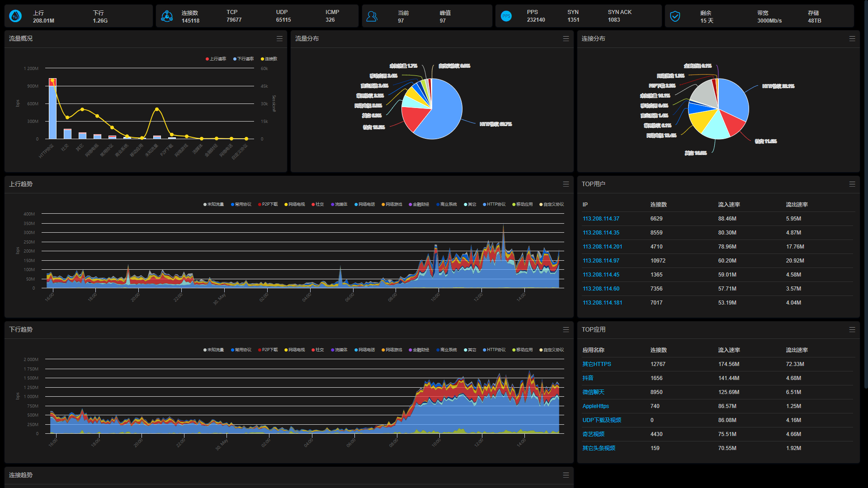Click the 应用名称 column header in TOP应用

(x=593, y=350)
